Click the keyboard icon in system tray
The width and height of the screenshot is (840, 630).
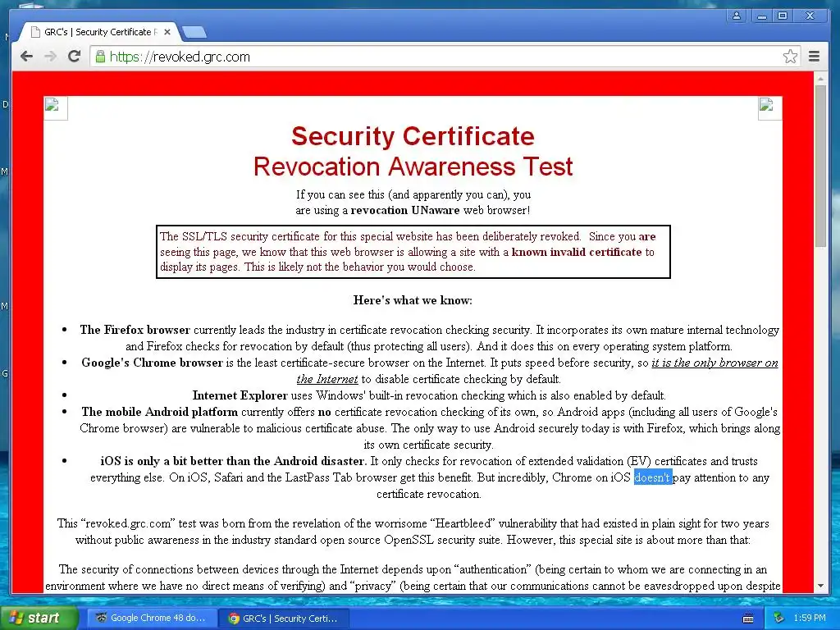[748, 619]
